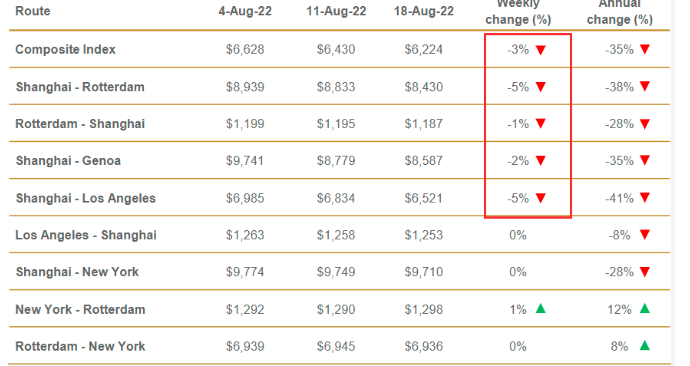The width and height of the screenshot is (690, 366).
Task: Click green up arrow beside 12% annual change
Action: [x=645, y=309]
